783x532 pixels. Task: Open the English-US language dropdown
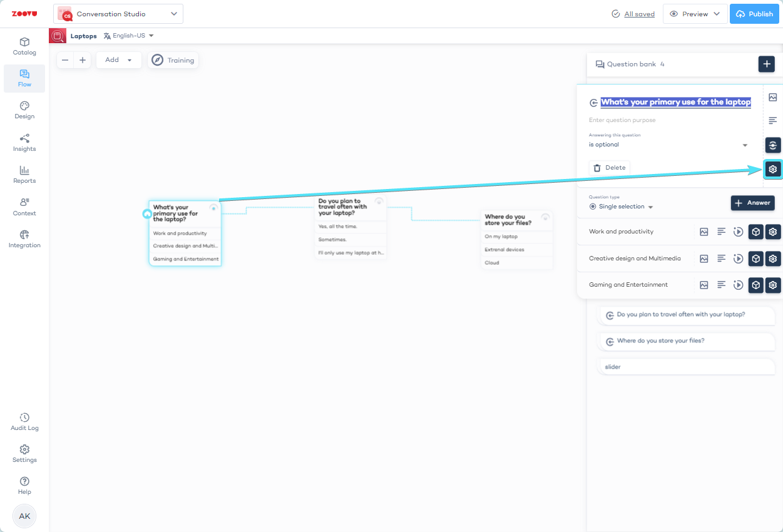[x=129, y=36]
